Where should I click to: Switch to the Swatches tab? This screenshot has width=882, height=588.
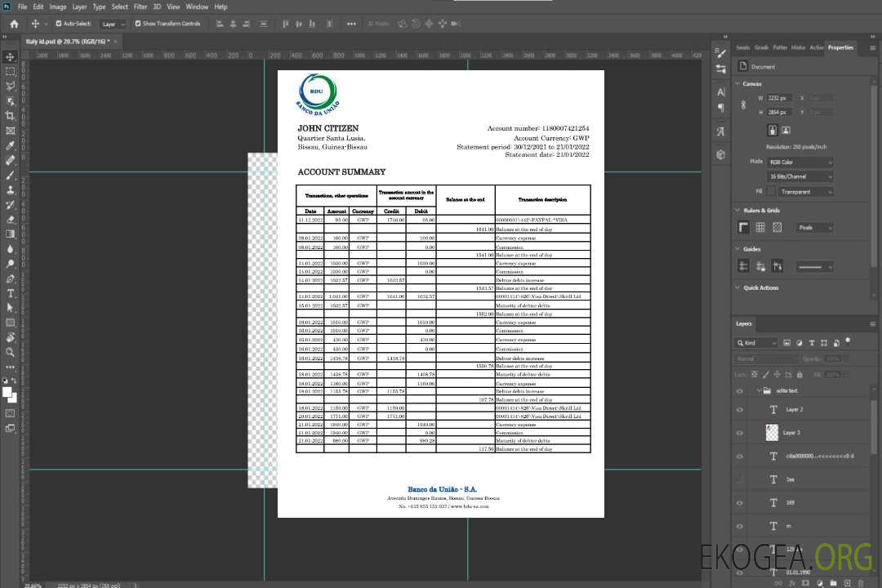click(x=742, y=47)
